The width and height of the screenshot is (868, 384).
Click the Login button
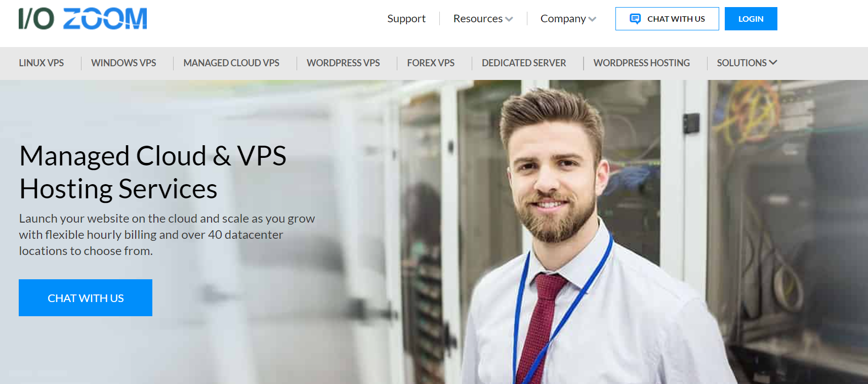[751, 19]
